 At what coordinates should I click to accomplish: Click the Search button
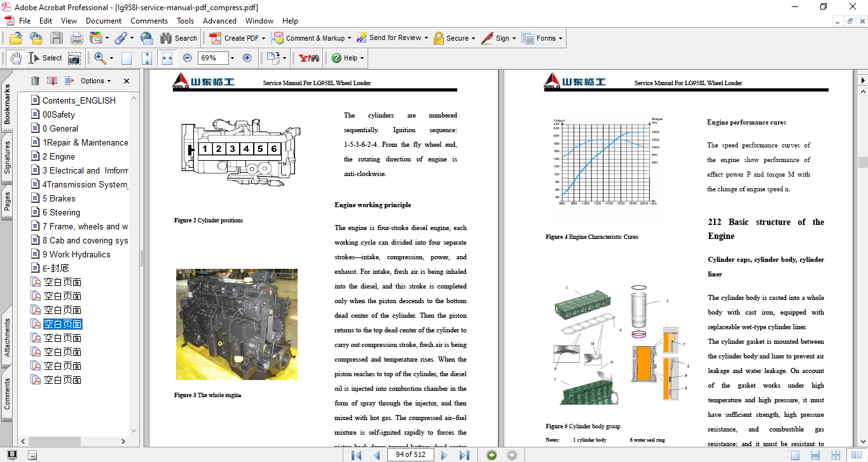coord(179,38)
